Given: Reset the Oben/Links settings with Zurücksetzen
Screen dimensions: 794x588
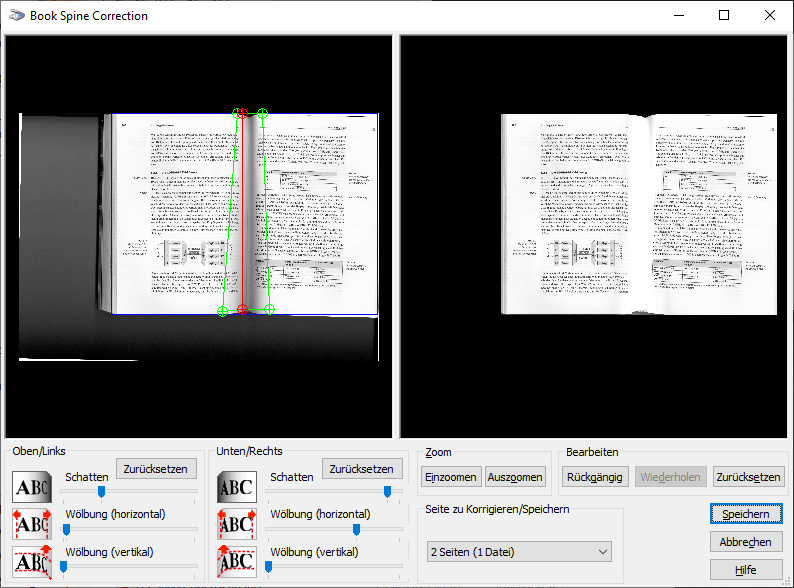Looking at the screenshot, I should coord(157,468).
